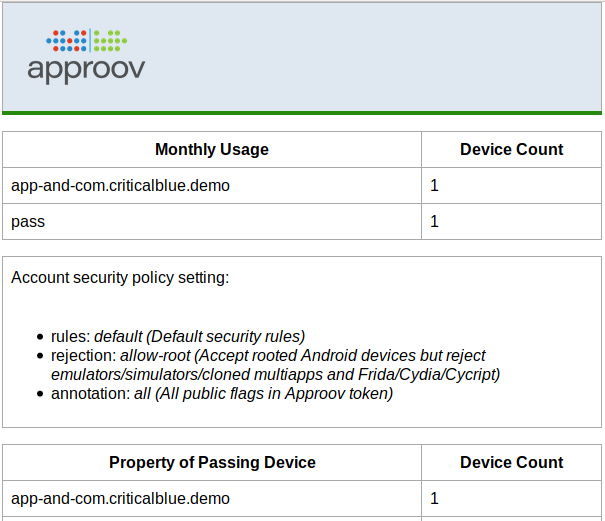Screen dimensions: 605x521
Task: Click the Account security policy setting heading
Action: coord(120,277)
